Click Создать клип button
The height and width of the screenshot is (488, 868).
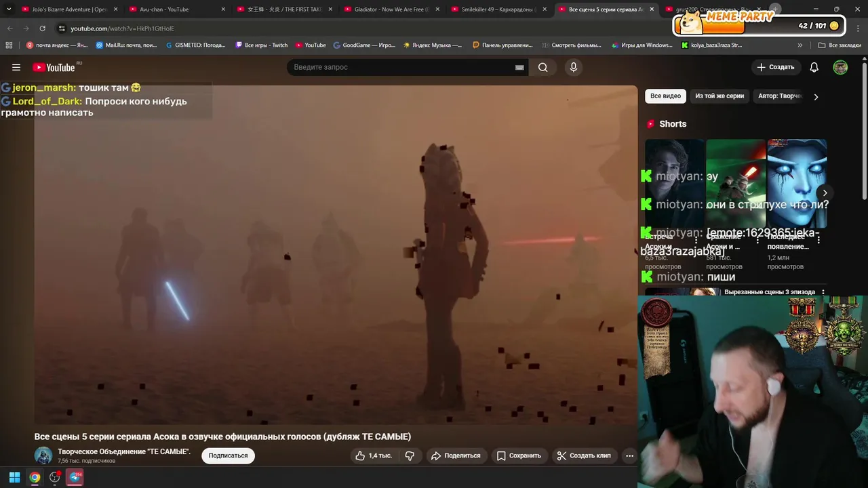point(584,455)
